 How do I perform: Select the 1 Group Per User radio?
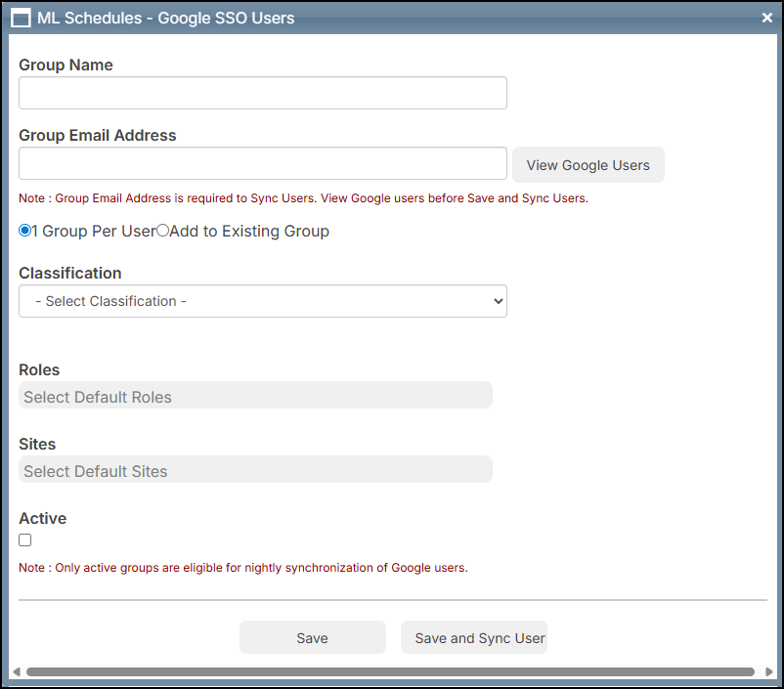(24, 231)
